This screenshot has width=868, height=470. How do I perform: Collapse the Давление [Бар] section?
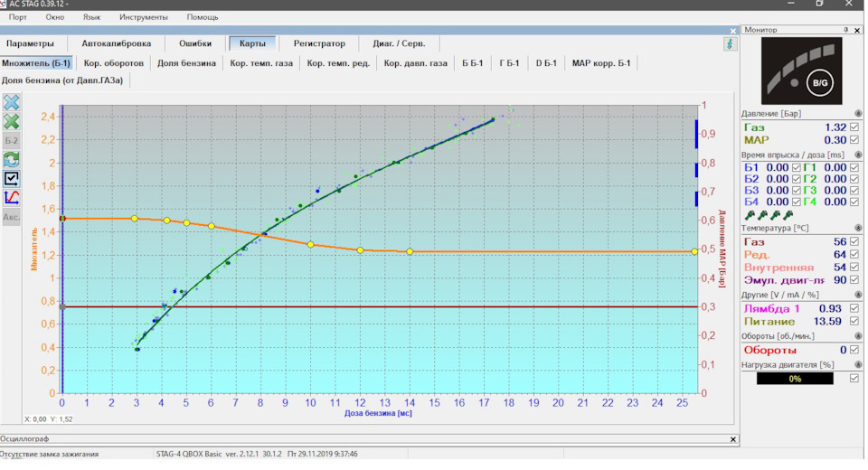click(858, 114)
